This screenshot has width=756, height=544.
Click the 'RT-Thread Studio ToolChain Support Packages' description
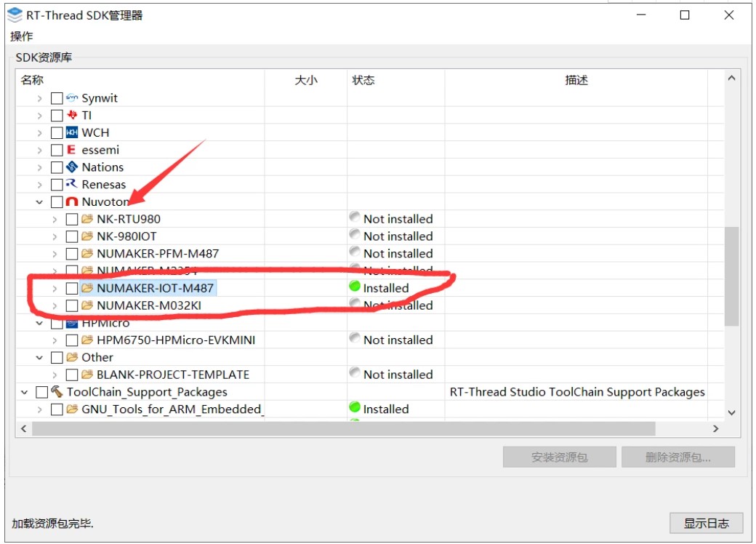pos(577,392)
